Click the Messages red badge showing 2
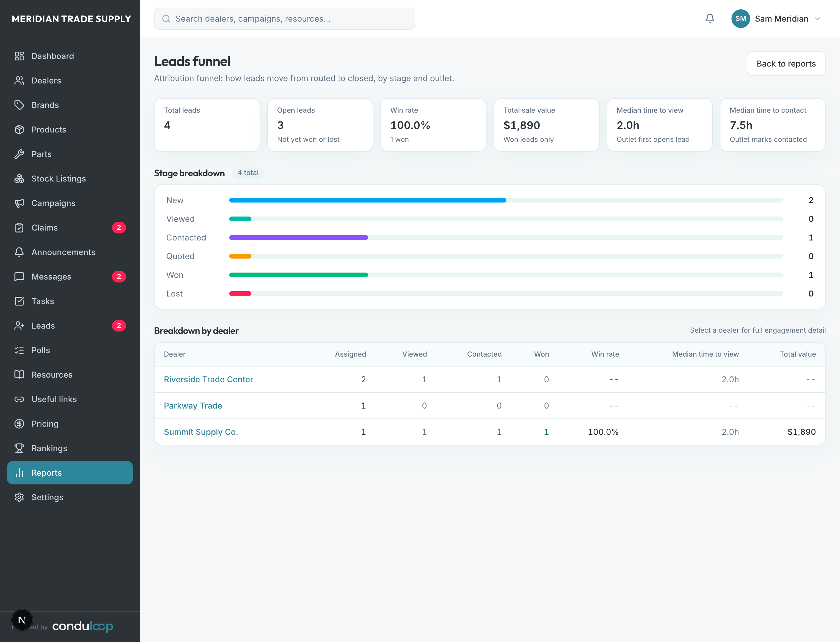 click(119, 277)
